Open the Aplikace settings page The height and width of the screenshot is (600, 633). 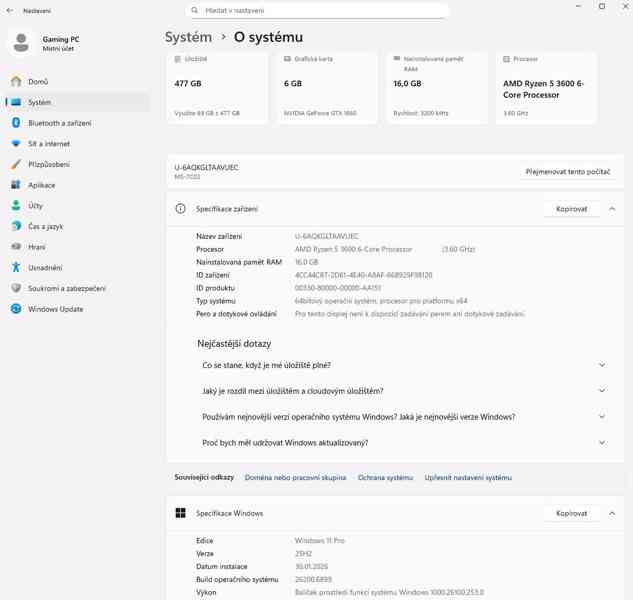click(x=41, y=185)
